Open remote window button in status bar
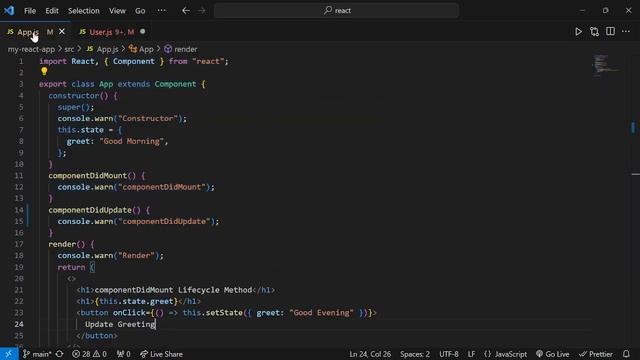 point(9,354)
